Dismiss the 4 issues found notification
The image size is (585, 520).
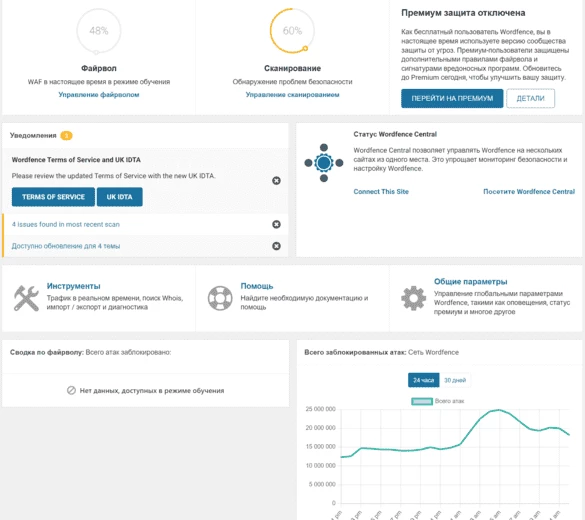click(x=276, y=224)
